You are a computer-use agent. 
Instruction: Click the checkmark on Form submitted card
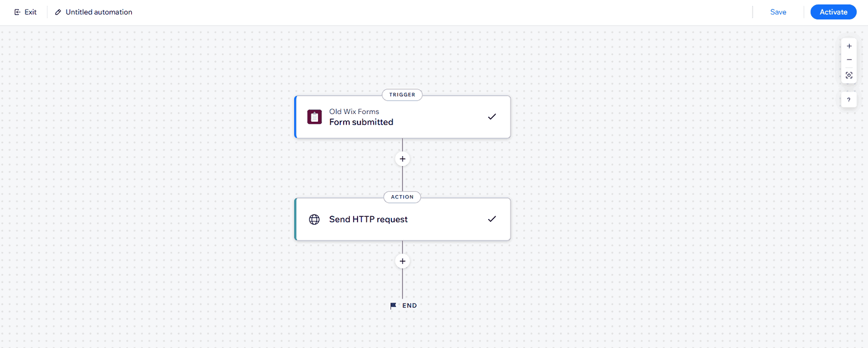(x=492, y=117)
